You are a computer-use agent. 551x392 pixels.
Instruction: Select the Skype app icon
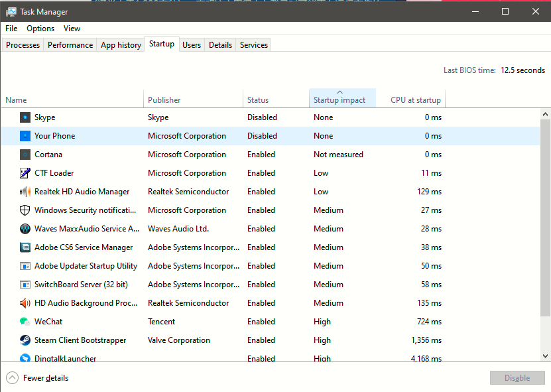[x=25, y=117]
